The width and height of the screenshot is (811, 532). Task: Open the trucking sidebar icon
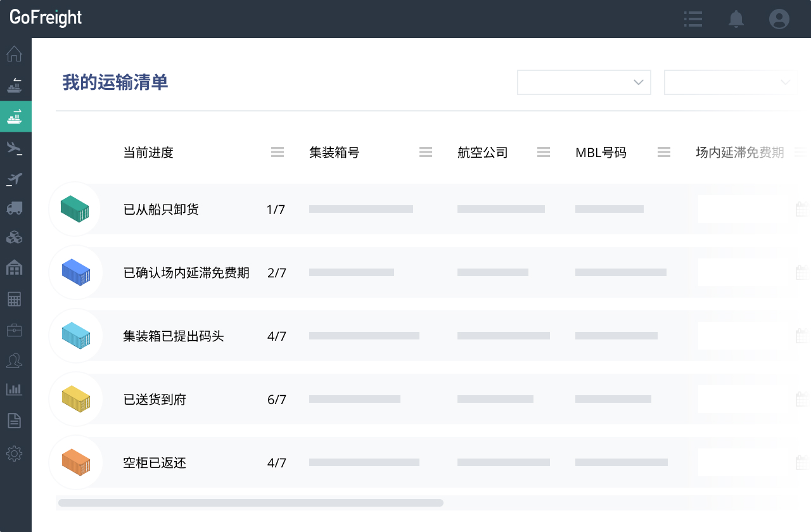[x=15, y=208]
